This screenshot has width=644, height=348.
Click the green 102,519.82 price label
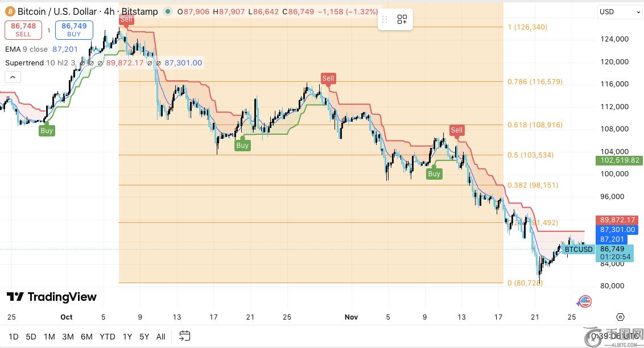620,161
